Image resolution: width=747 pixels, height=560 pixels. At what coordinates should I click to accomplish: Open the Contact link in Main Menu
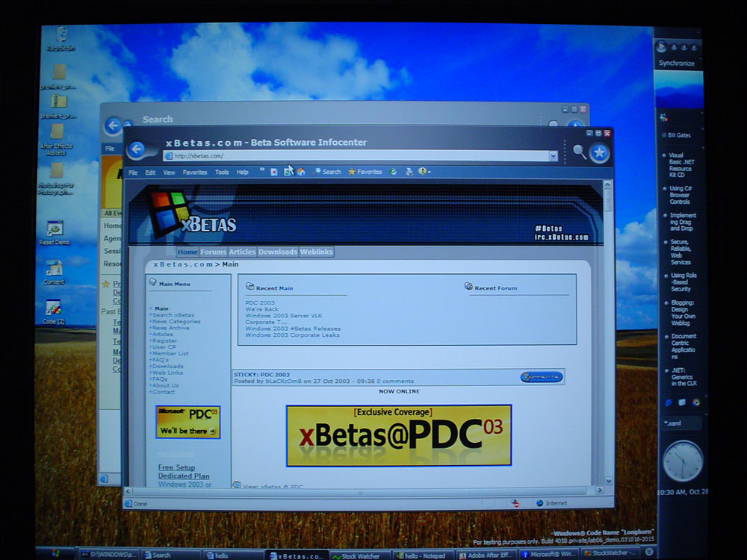tap(164, 392)
